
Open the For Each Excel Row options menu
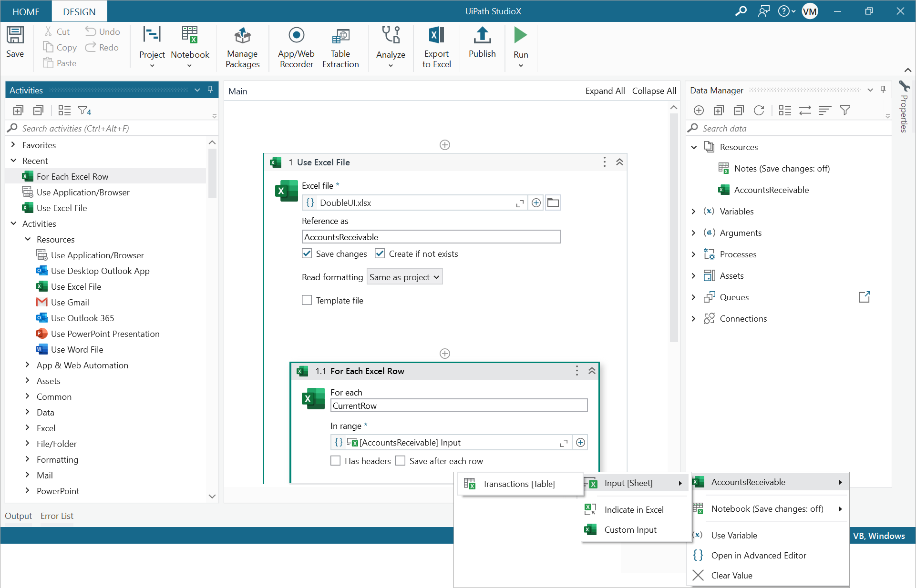pyautogui.click(x=577, y=371)
